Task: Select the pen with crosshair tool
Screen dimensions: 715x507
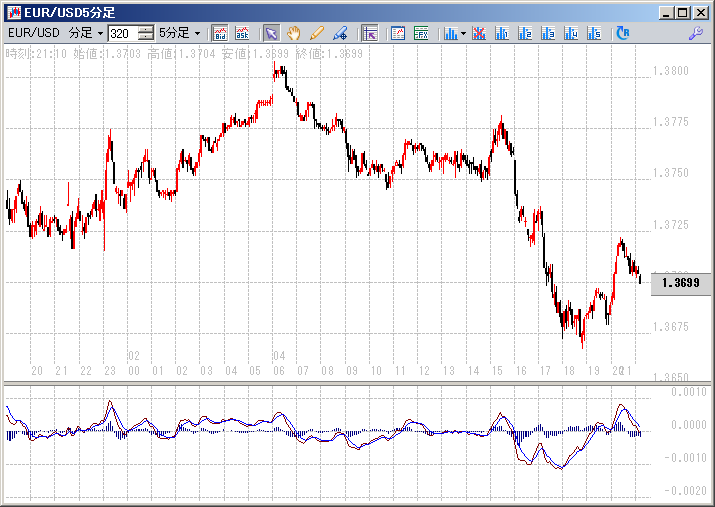Action: click(x=340, y=33)
